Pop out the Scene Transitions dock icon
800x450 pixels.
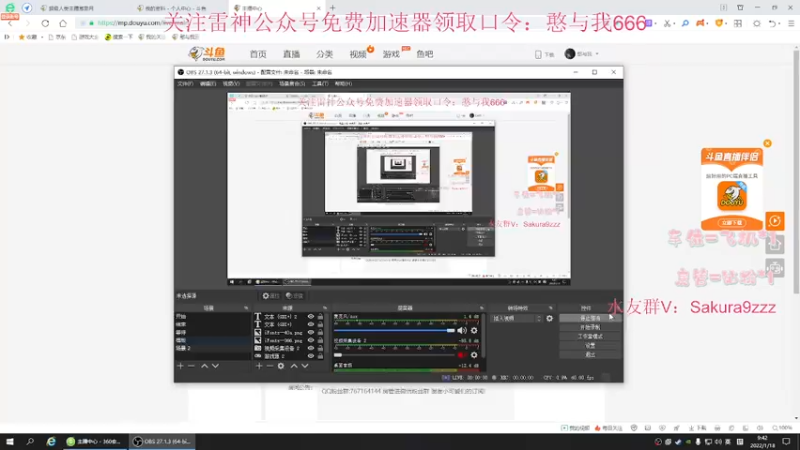[x=551, y=308]
